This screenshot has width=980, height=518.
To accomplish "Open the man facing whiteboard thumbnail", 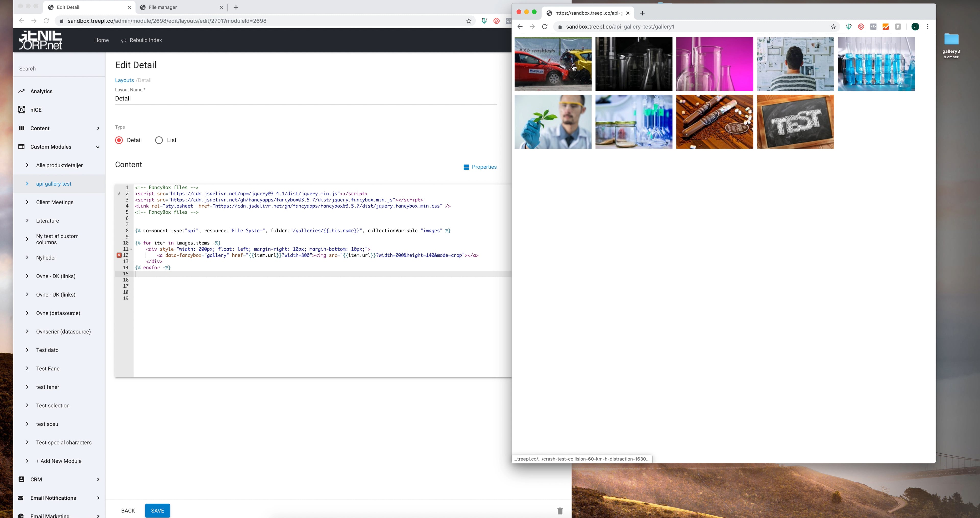I will click(795, 64).
